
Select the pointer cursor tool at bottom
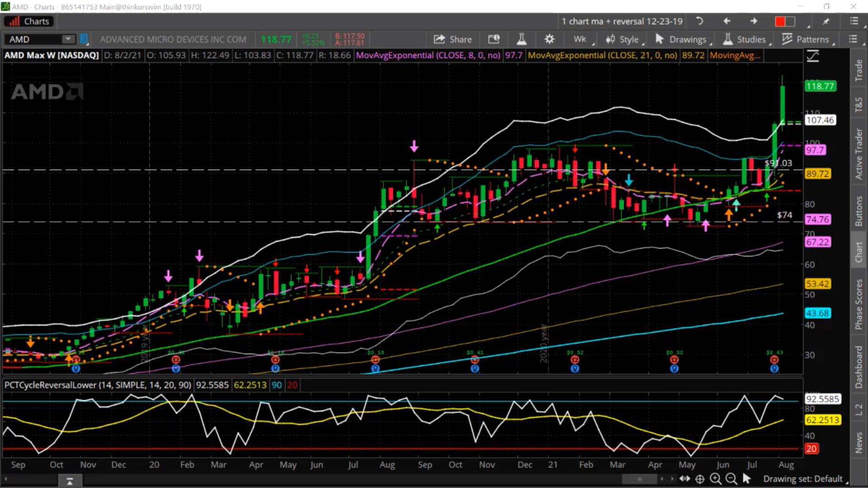746,479
